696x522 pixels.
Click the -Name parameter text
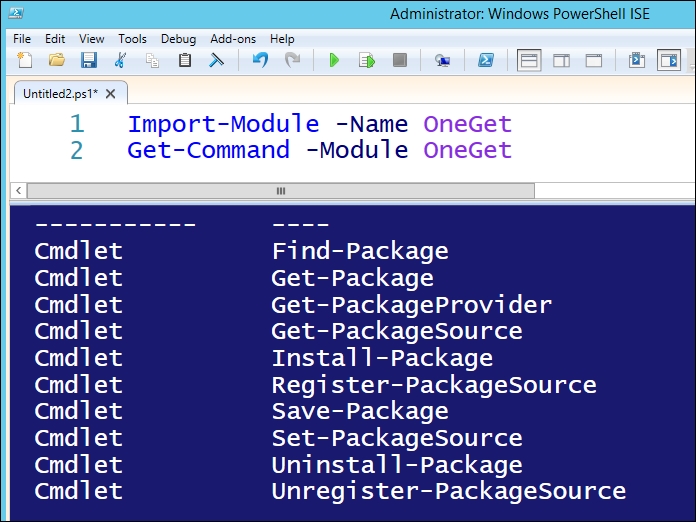[x=372, y=124]
